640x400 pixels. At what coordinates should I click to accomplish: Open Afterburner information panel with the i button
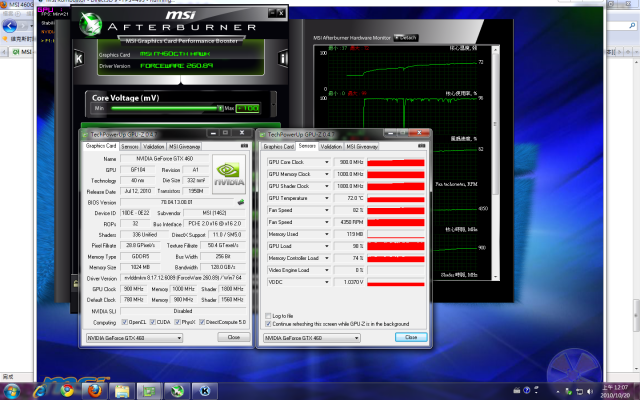pos(283,58)
